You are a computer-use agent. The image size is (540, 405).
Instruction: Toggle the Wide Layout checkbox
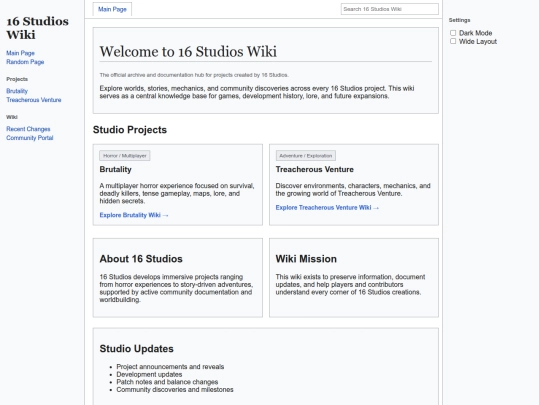(453, 41)
